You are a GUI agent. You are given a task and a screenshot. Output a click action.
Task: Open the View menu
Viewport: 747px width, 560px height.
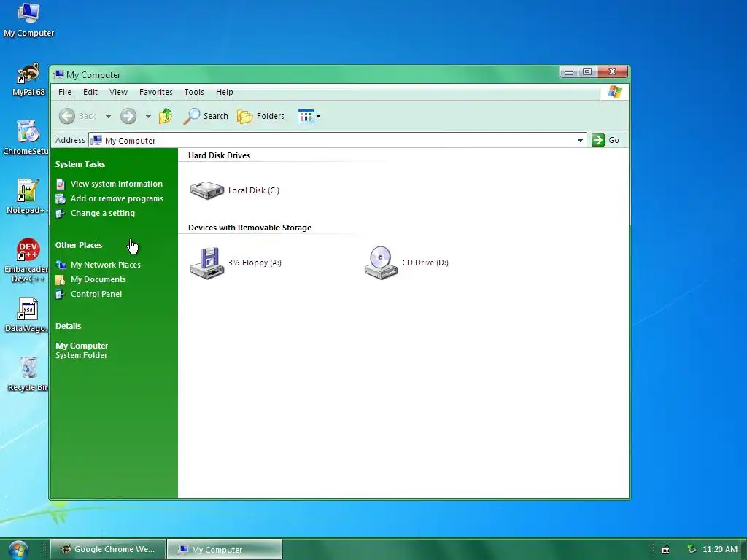coord(118,92)
